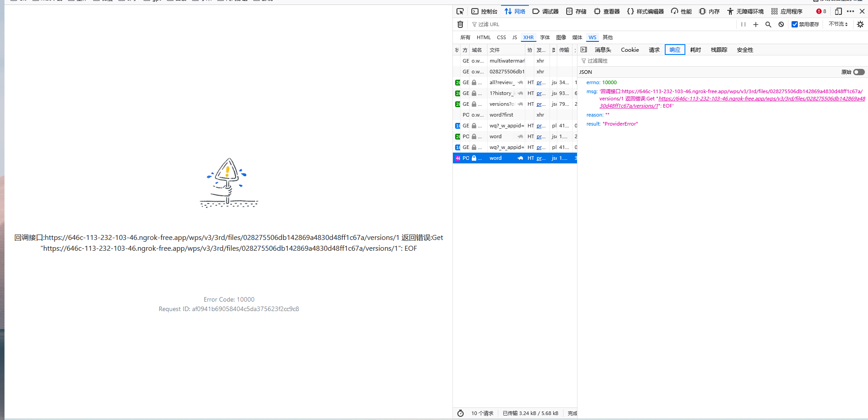The image size is (868, 420).
Task: Toggle the 其他 other filter
Action: [x=608, y=37]
